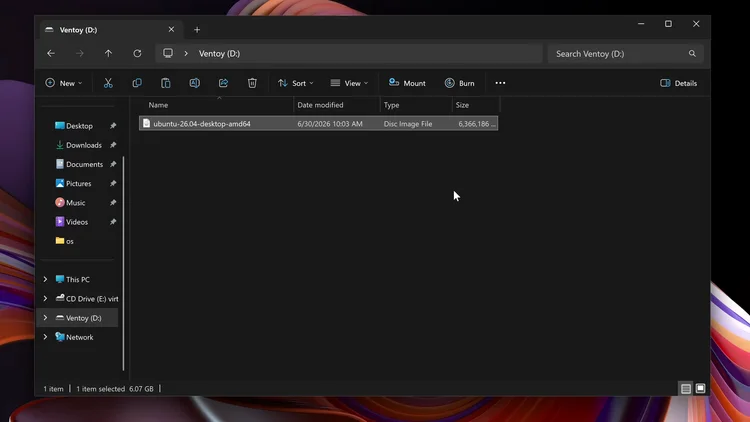Select This PC in the sidebar
The width and height of the screenshot is (750, 422).
coord(78,279)
